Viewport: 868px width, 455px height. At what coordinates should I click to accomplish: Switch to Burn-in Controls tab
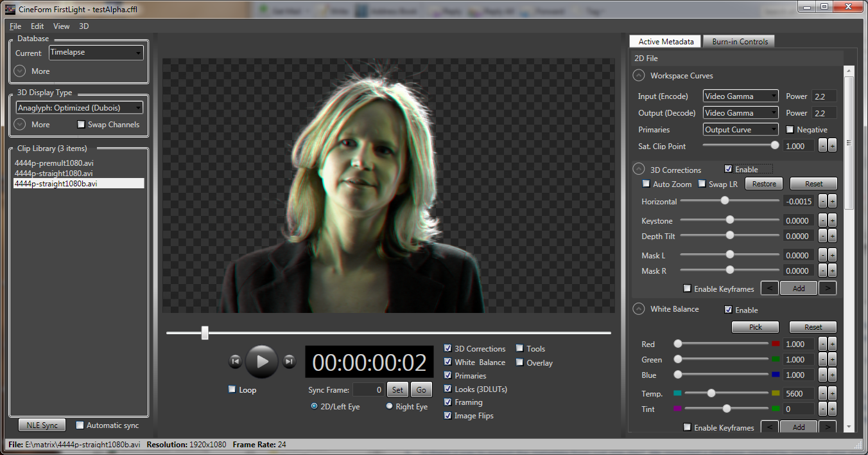click(x=740, y=42)
